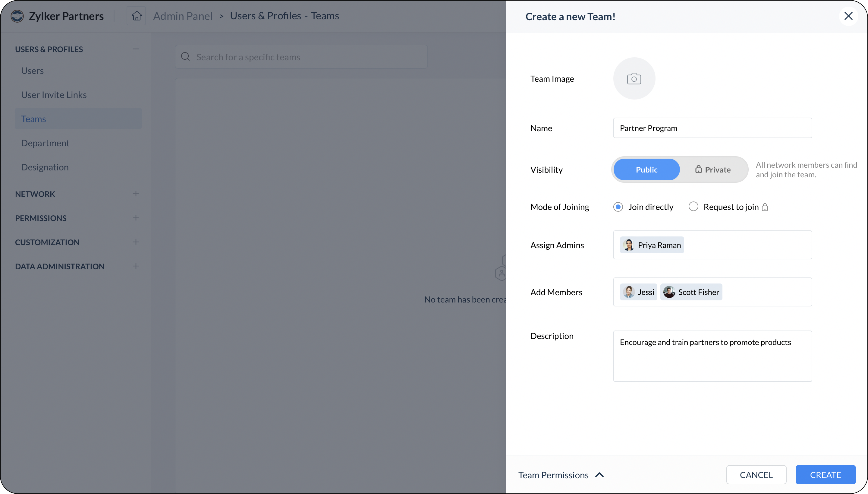Click the lock icon beside Request to join

pos(765,207)
